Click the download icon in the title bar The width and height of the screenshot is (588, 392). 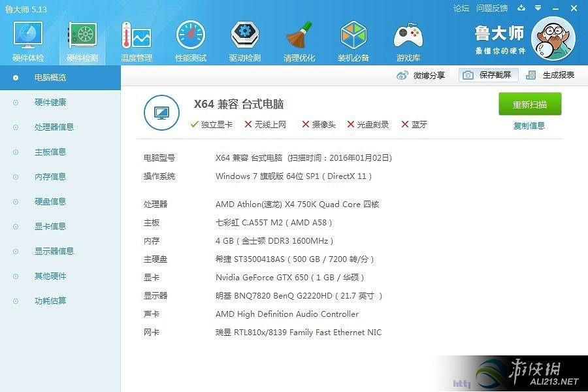pyautogui.click(x=520, y=8)
